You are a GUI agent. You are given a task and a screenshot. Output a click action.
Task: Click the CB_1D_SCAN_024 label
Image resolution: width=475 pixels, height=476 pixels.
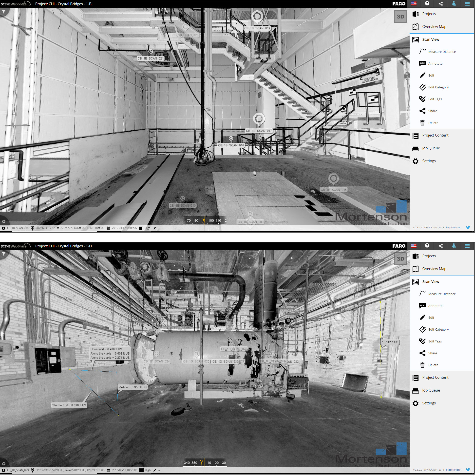[x=157, y=361]
